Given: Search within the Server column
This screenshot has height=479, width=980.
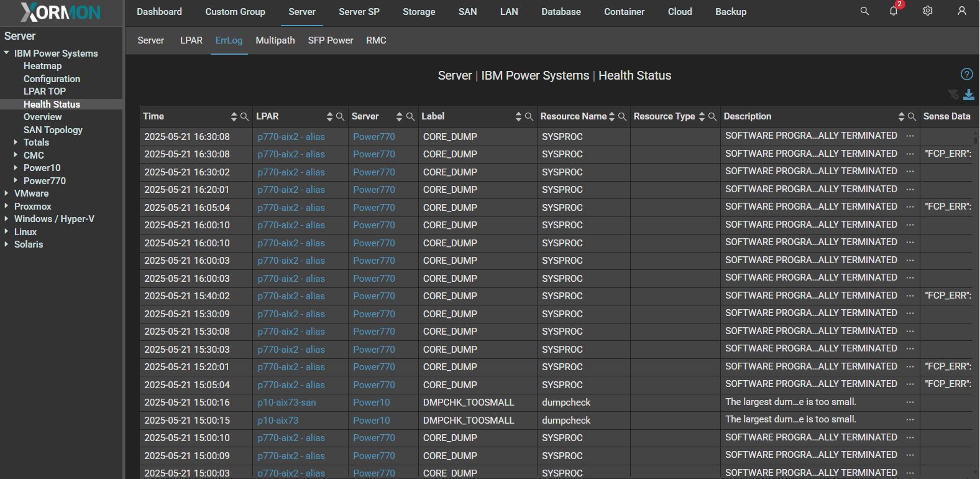Looking at the screenshot, I should [x=410, y=116].
